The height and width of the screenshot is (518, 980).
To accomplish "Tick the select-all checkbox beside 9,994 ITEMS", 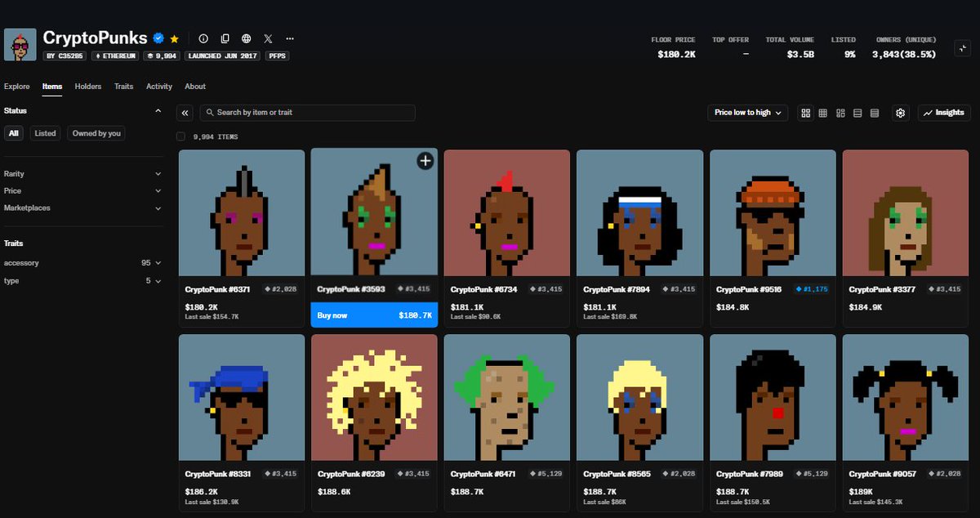I will [180, 136].
